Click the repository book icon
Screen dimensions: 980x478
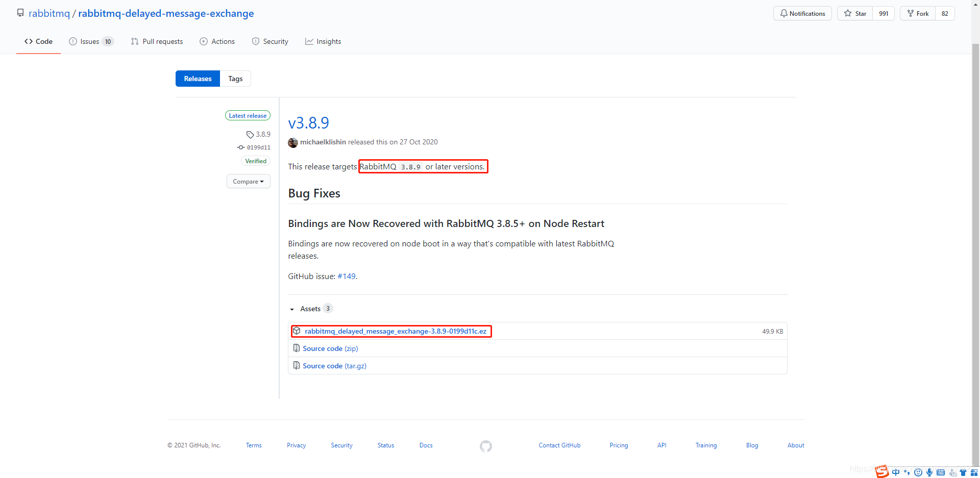pos(20,13)
